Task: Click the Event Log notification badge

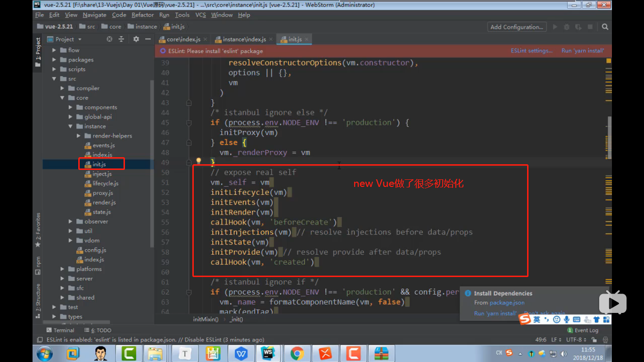Action: click(x=570, y=330)
